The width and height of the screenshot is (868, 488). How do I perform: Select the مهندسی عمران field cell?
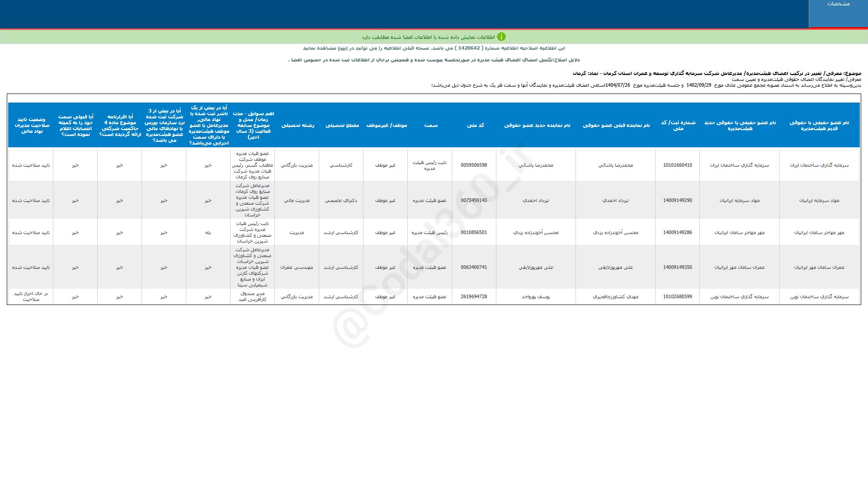pyautogui.click(x=297, y=267)
